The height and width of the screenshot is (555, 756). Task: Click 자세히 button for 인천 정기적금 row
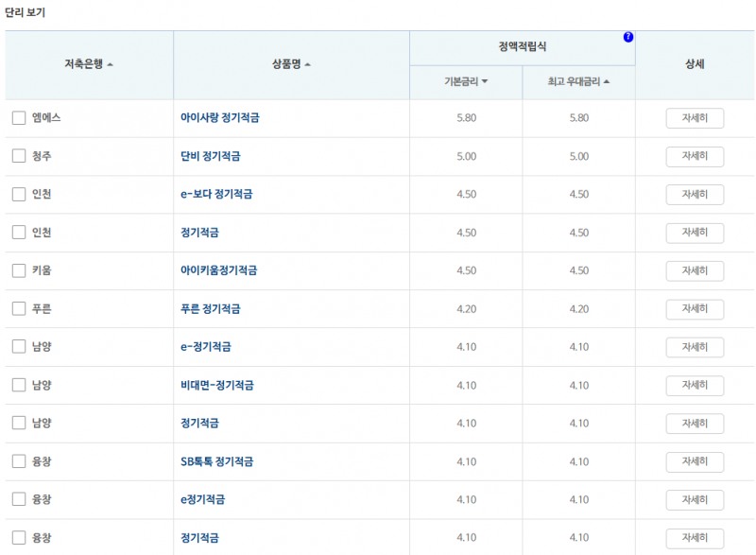(x=695, y=233)
